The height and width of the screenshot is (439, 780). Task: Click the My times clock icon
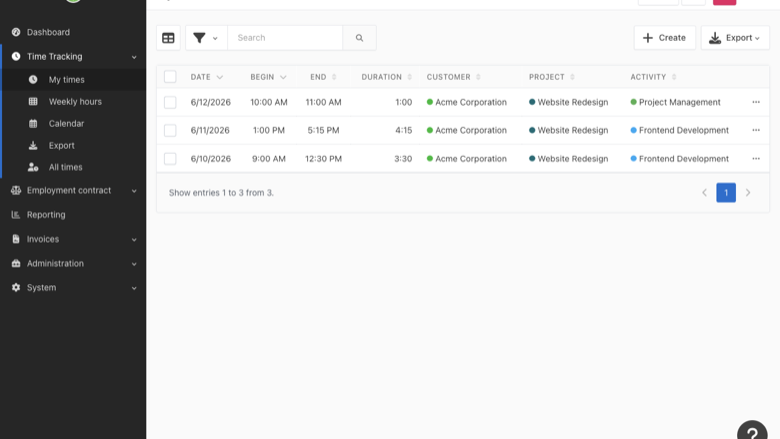point(33,80)
